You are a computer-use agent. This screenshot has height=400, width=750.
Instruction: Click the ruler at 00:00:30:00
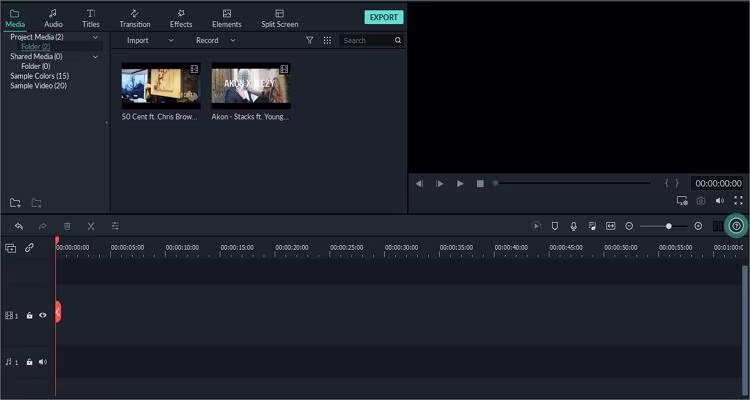pyautogui.click(x=401, y=248)
